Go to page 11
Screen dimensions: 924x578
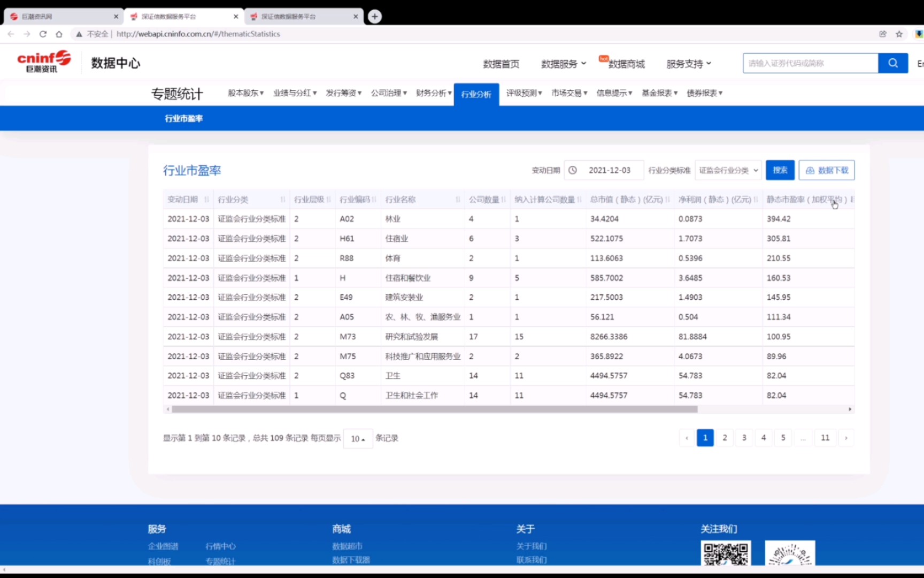(x=825, y=438)
